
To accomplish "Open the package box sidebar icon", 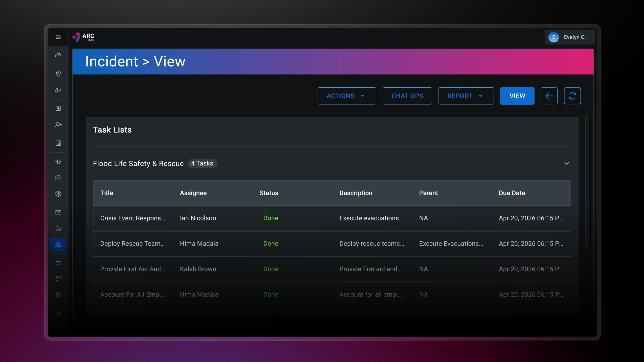I will tap(58, 194).
